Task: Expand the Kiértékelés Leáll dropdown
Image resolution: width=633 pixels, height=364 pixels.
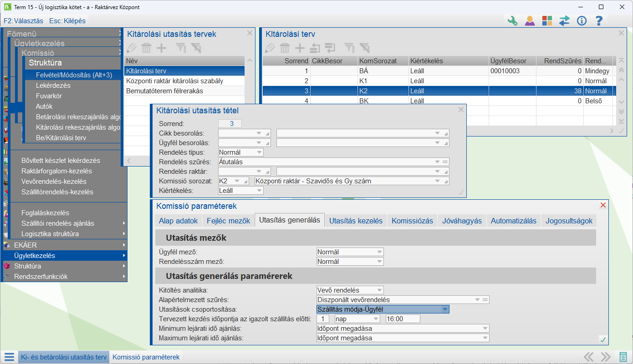Action: pyautogui.click(x=259, y=191)
